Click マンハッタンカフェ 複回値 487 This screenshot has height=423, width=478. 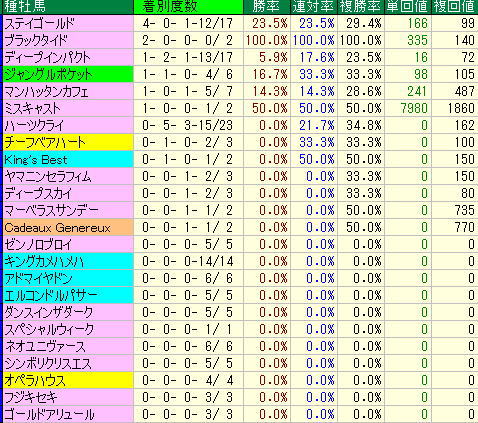pyautogui.click(x=464, y=91)
